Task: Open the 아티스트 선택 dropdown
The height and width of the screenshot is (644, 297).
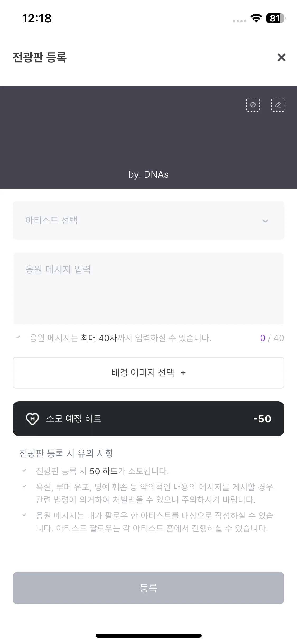Action: click(x=148, y=220)
